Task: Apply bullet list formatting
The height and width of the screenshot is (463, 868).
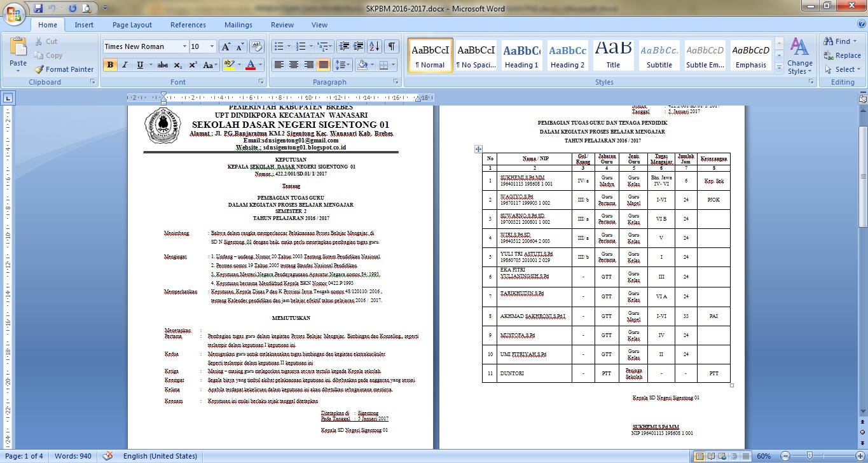Action: (278, 46)
